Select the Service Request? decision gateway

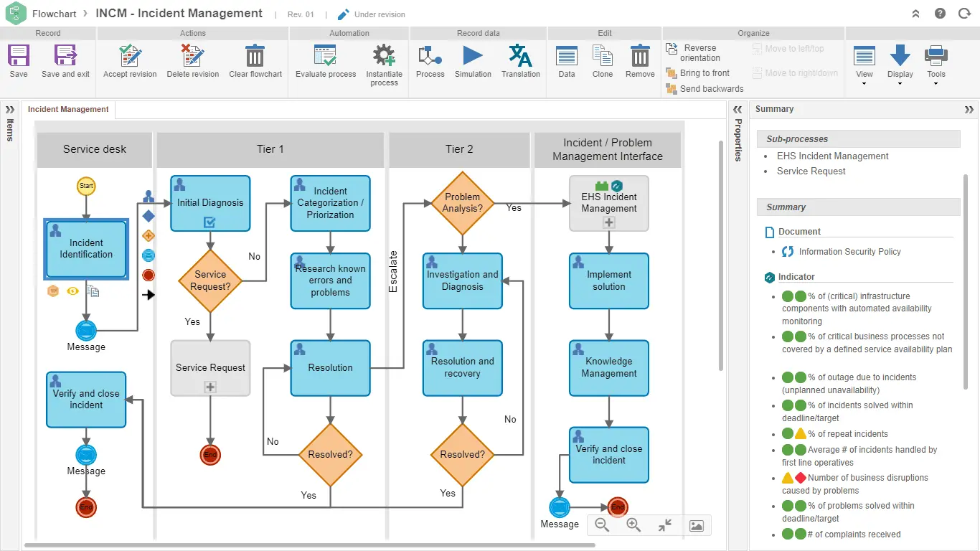(210, 281)
